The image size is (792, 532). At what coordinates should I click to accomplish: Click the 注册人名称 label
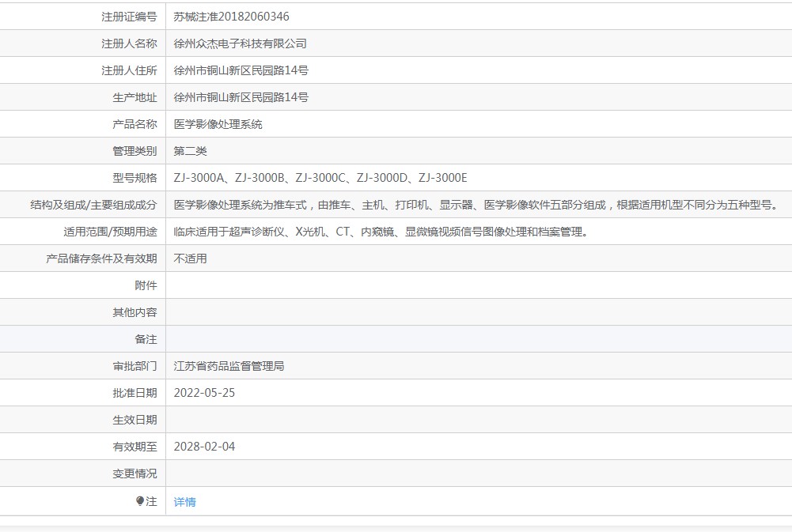[x=129, y=43]
